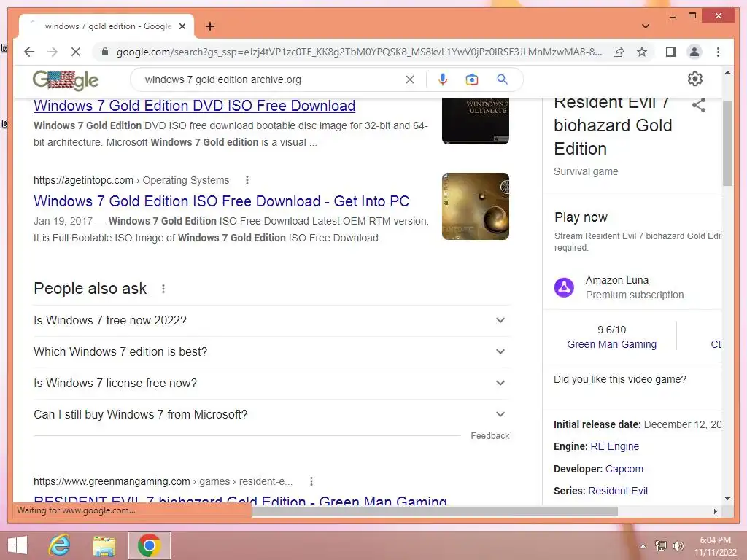Open options for agetintopc.com result

coord(247,180)
